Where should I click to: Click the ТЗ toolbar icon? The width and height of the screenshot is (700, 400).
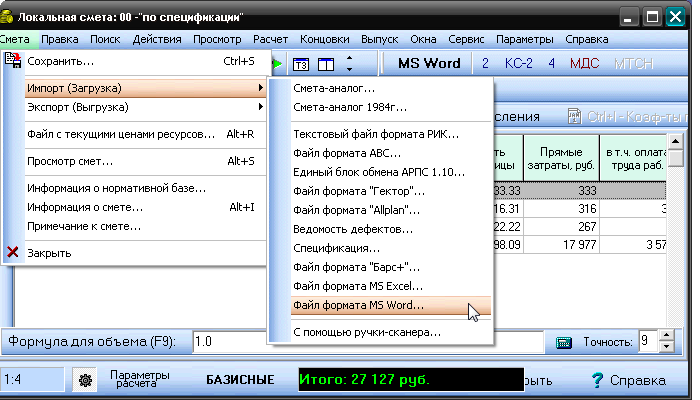click(302, 64)
